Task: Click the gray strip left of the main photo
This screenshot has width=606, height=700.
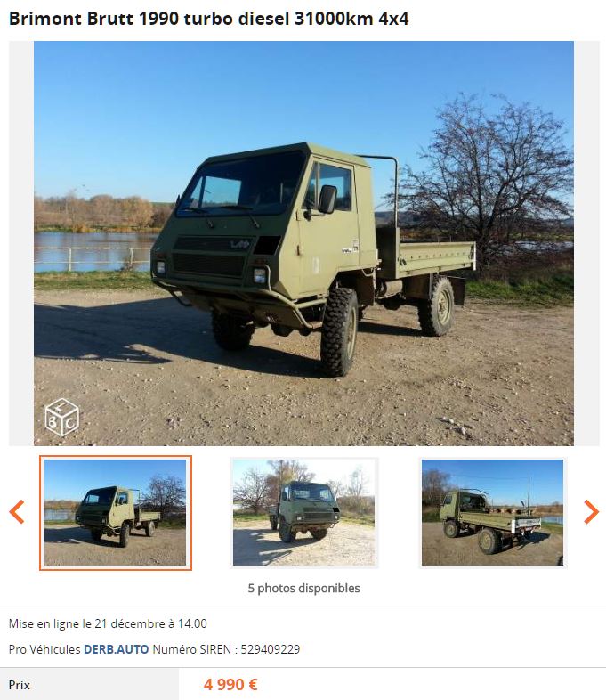Action: pos(21,243)
